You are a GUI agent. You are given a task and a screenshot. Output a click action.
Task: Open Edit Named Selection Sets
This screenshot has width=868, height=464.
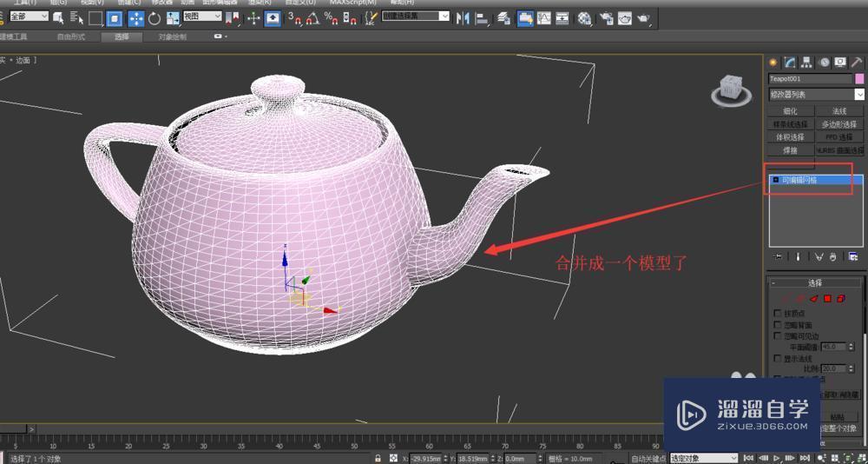372,17
